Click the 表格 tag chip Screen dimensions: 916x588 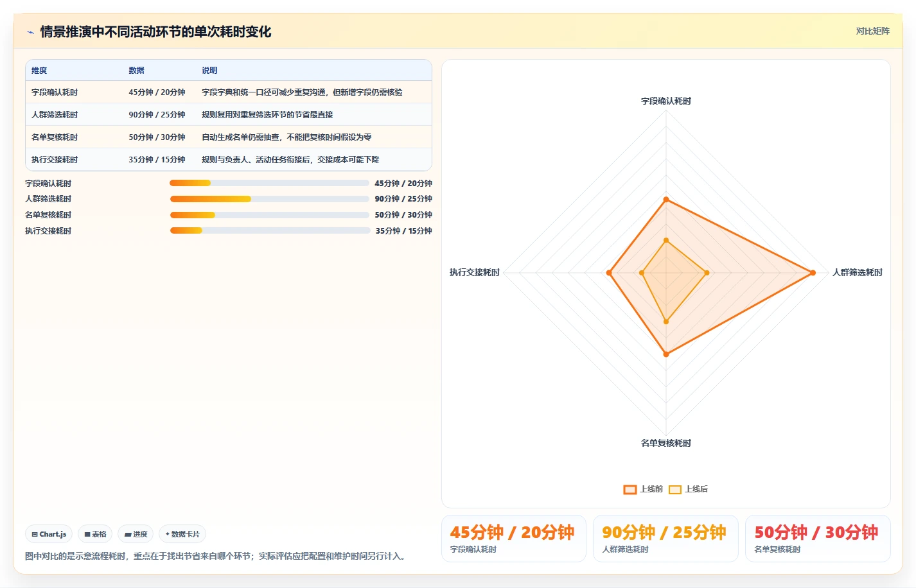pos(95,534)
